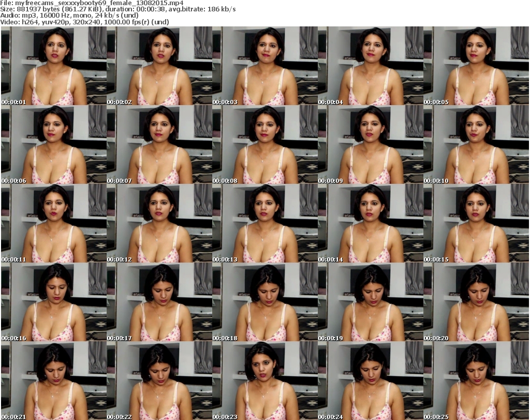Click the frame at timestamp 00:00:21
The width and height of the screenshot is (530, 420).
coord(54,381)
